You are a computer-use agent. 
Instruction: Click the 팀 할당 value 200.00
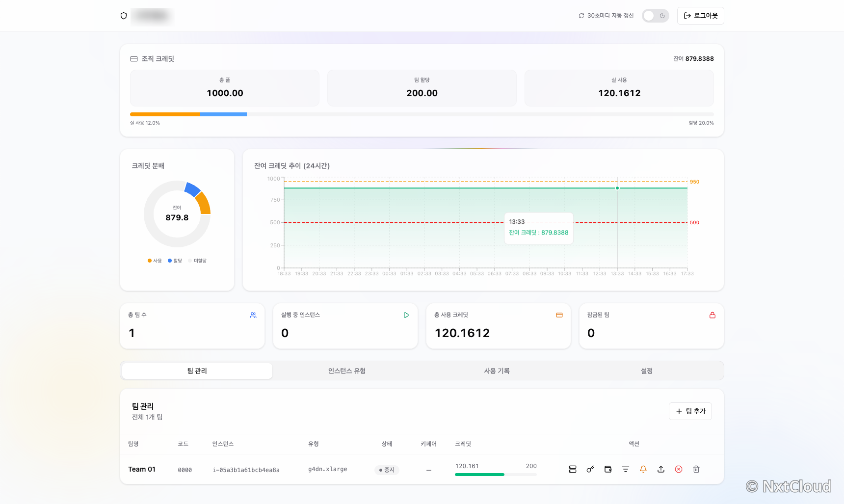[422, 93]
